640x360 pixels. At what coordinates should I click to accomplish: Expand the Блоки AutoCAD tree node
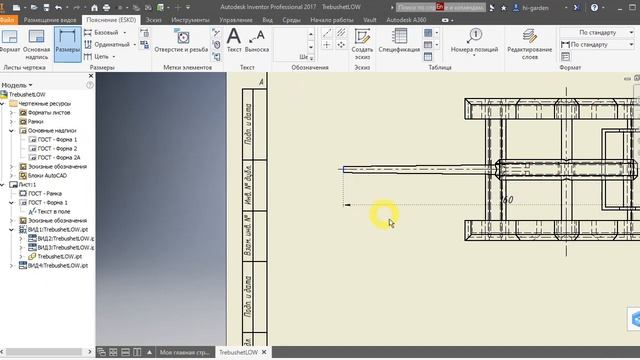[11, 176]
